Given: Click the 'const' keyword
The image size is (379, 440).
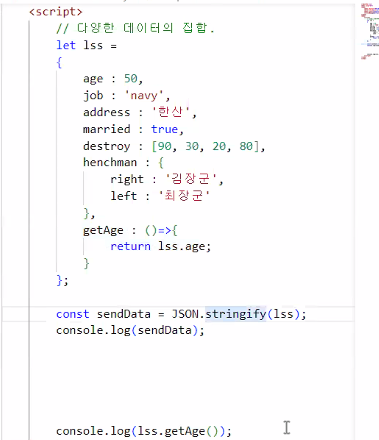Looking at the screenshot, I should click(73, 314).
